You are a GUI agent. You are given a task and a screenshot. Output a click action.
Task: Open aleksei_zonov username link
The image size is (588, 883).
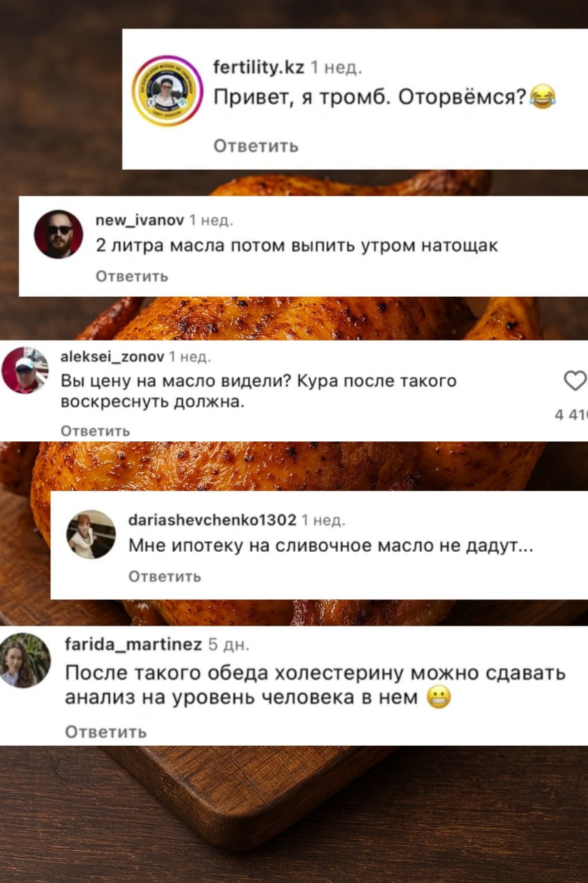112,357
